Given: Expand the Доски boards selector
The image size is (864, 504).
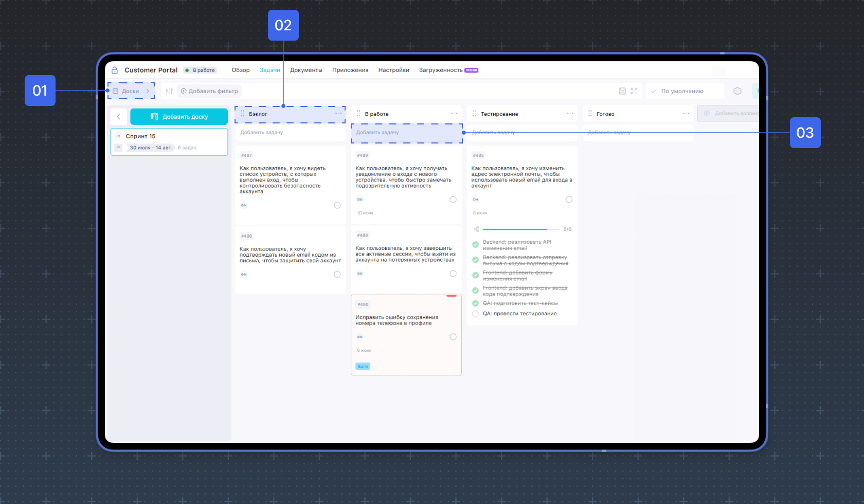Looking at the screenshot, I should tap(131, 91).
